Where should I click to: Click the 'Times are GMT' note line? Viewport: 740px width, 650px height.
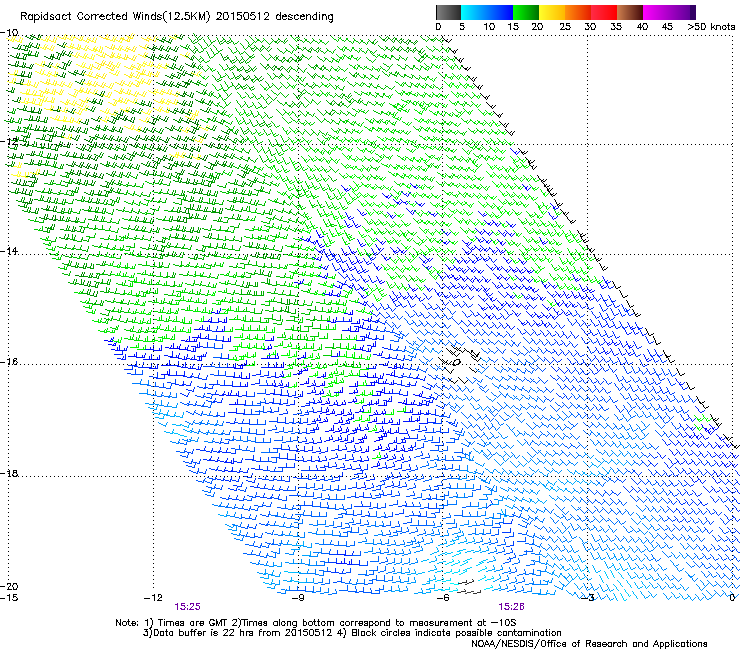coord(316,623)
